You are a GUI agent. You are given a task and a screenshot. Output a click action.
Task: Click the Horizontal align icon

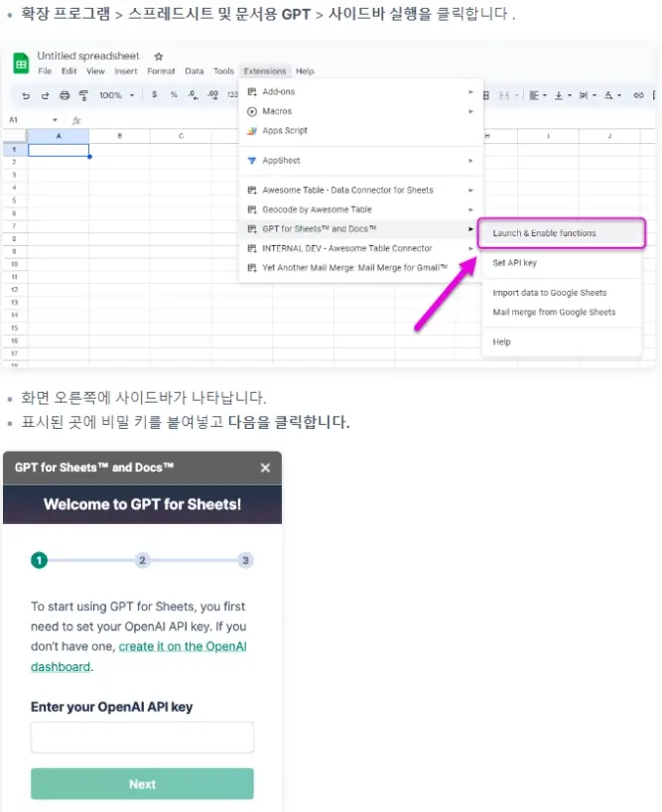coord(534,95)
